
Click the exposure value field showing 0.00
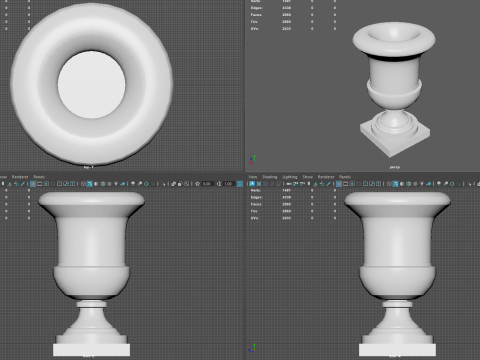(x=207, y=184)
